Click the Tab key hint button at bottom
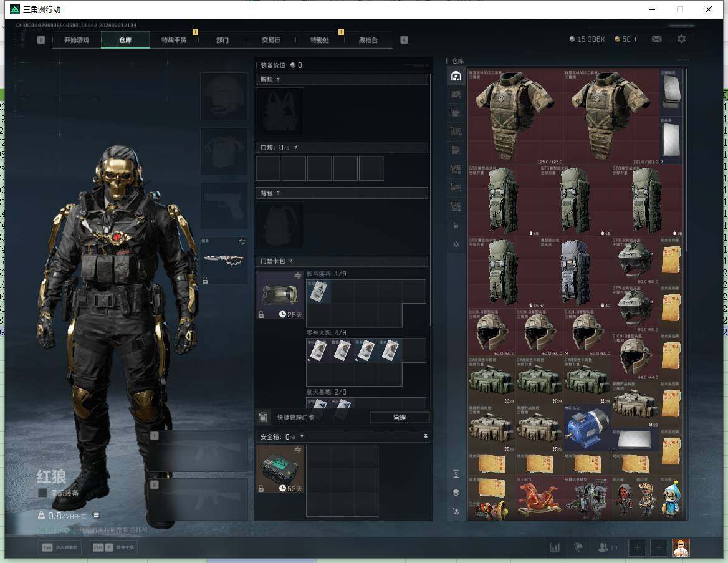Image resolution: width=728 pixels, height=563 pixels. click(61, 547)
